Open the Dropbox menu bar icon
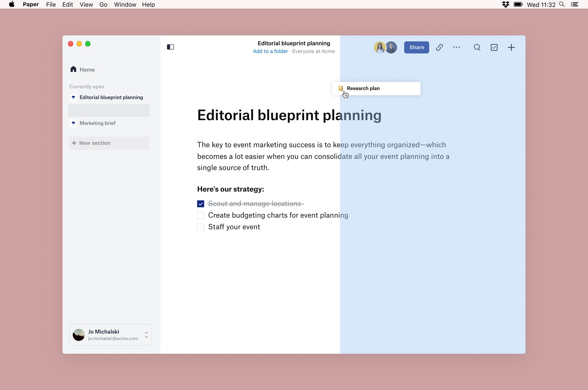Screen dimensions: 588x390 click(x=505, y=4)
